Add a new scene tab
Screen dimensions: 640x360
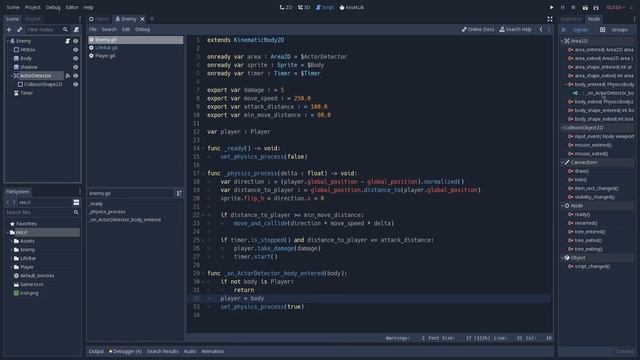pos(152,19)
